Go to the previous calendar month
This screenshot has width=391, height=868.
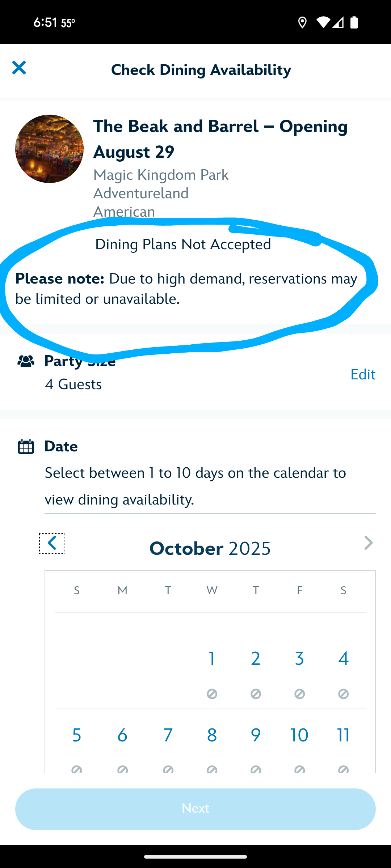(x=52, y=543)
